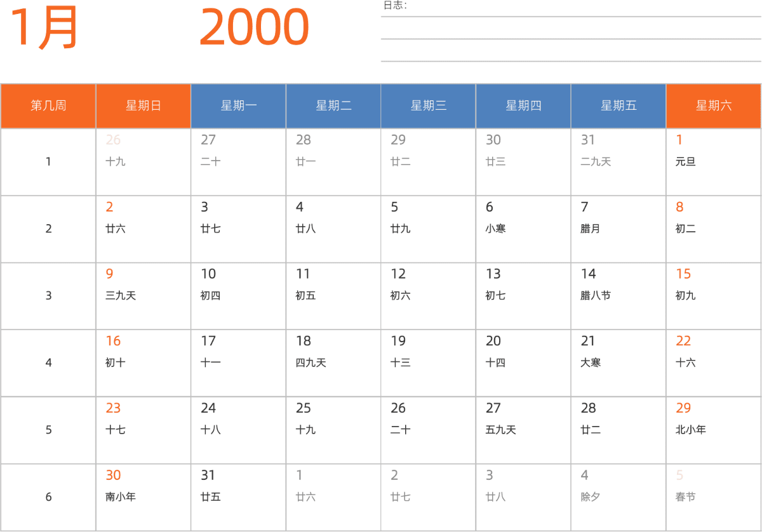Select the 星期三 column header
Image resolution: width=762 pixels, height=532 pixels.
point(429,106)
